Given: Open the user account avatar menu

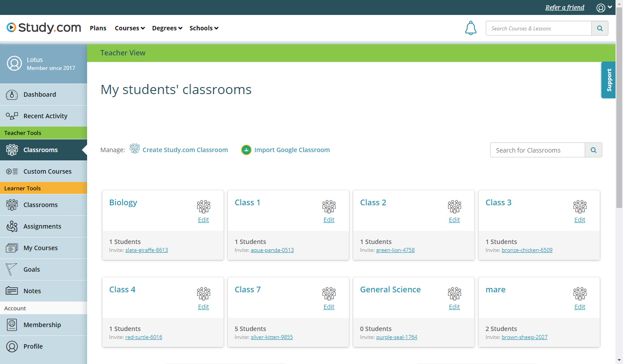Looking at the screenshot, I should click(604, 7).
